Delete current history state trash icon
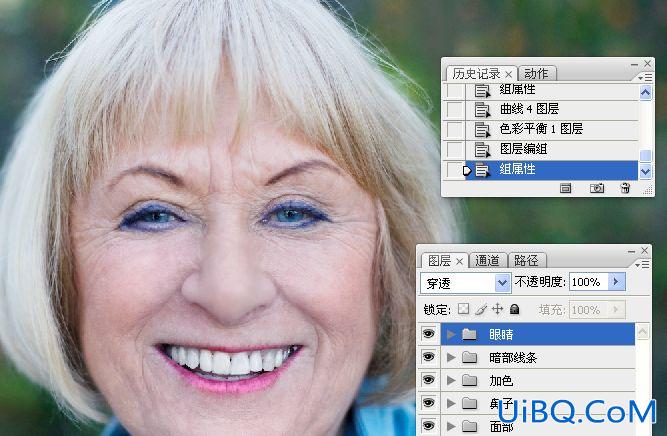Screen dimensions: 667x436 (625, 188)
